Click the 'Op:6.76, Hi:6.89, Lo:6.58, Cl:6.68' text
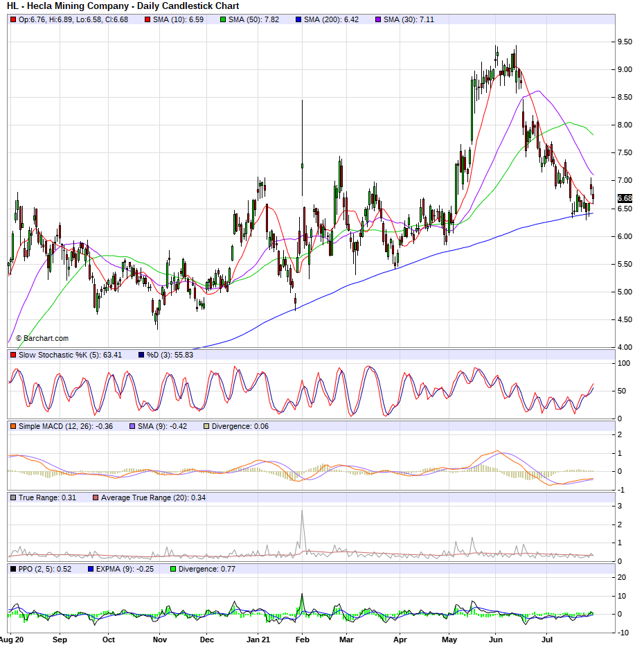The image size is (644, 661). point(73,20)
